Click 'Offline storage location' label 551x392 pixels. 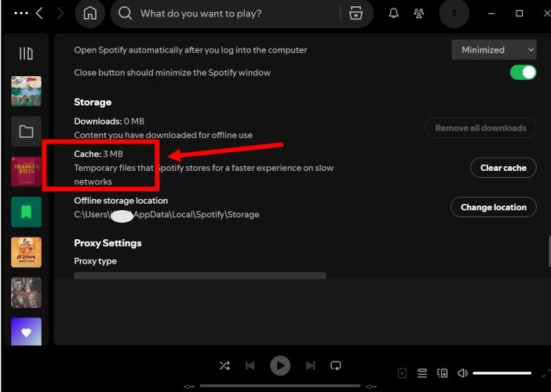click(x=121, y=201)
